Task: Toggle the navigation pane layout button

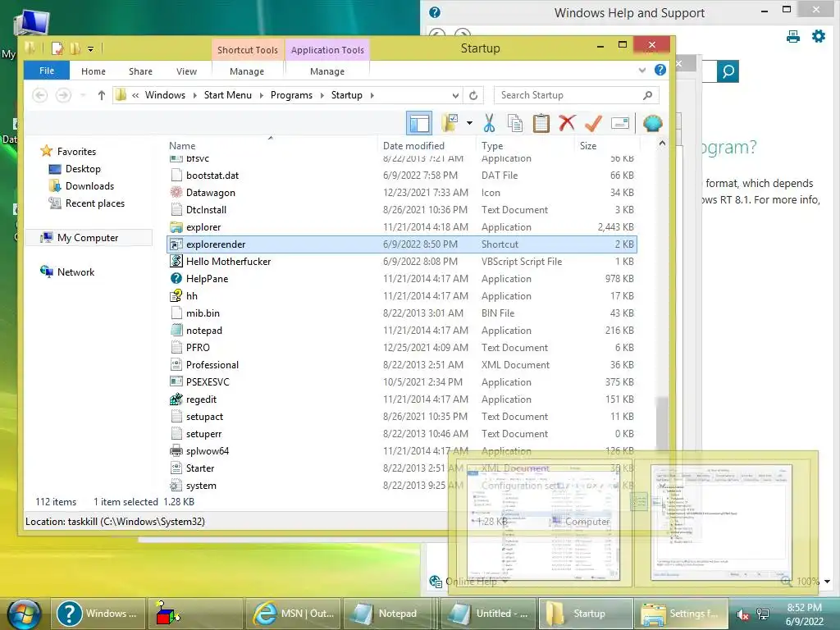Action: [419, 123]
